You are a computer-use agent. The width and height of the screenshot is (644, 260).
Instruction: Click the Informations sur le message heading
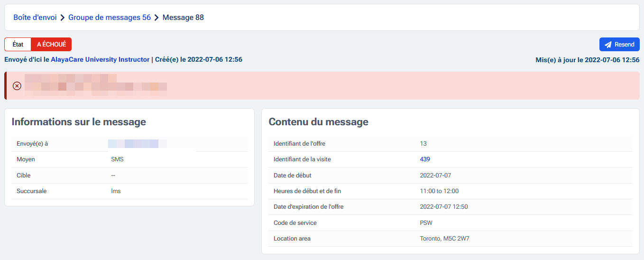79,122
